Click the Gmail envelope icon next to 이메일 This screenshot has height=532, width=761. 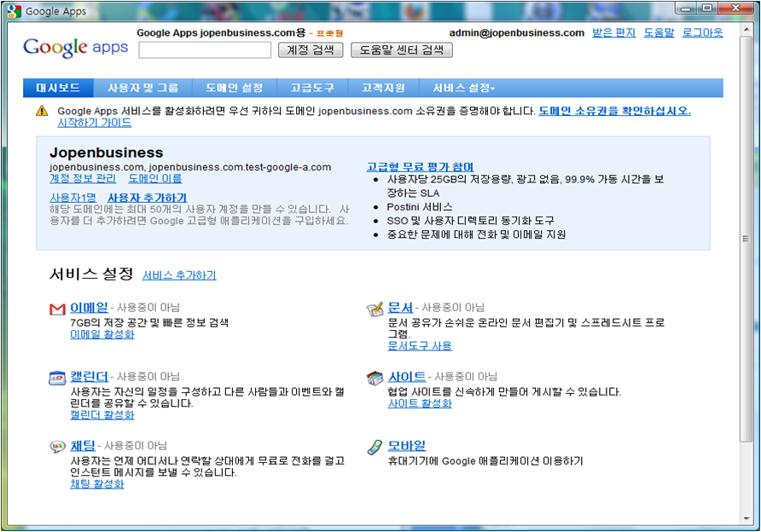tap(57, 309)
